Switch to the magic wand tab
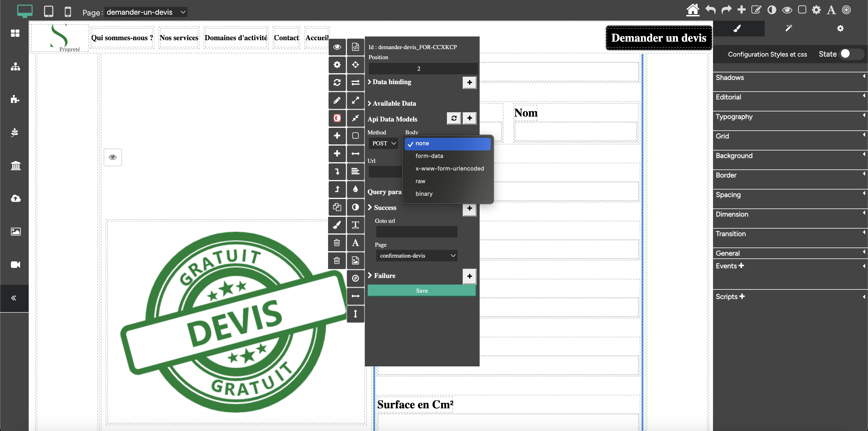The image size is (868, 431). [x=789, y=28]
